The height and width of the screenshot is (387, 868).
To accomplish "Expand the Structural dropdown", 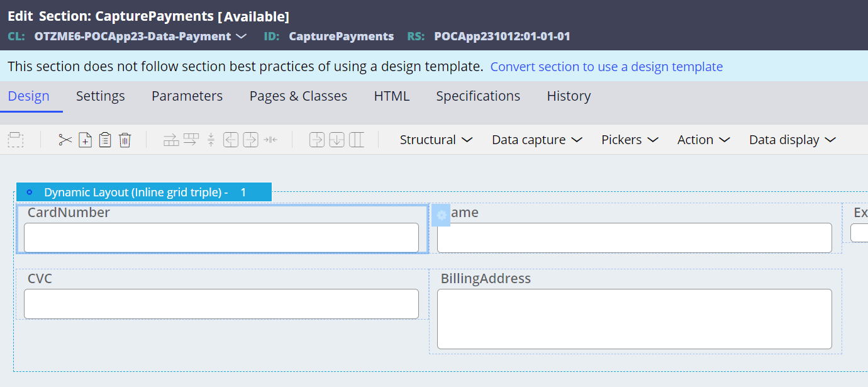I will coord(436,140).
